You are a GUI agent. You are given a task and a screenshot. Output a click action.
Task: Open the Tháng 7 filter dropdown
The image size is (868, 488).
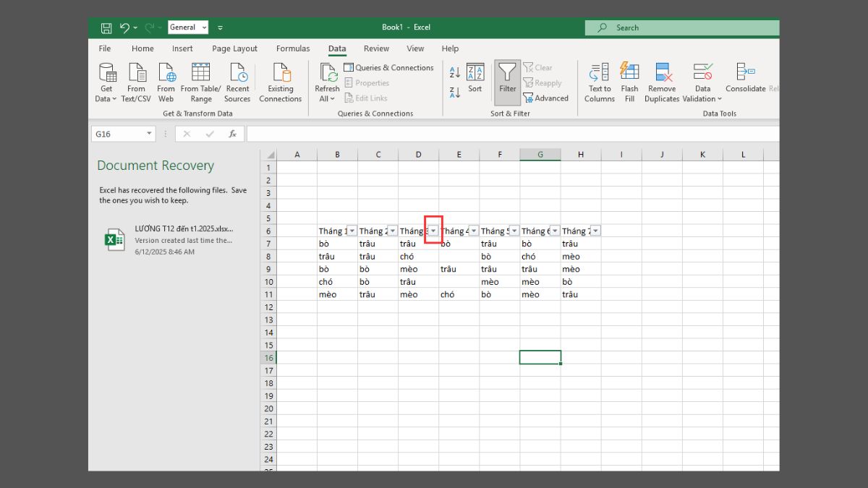[595, 231]
